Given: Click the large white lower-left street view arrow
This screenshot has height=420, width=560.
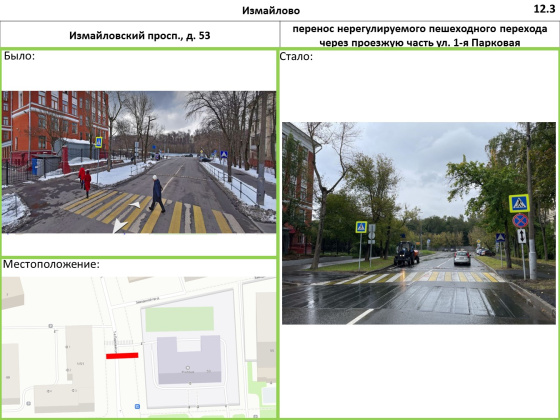Looking at the screenshot, I should click(119, 225).
